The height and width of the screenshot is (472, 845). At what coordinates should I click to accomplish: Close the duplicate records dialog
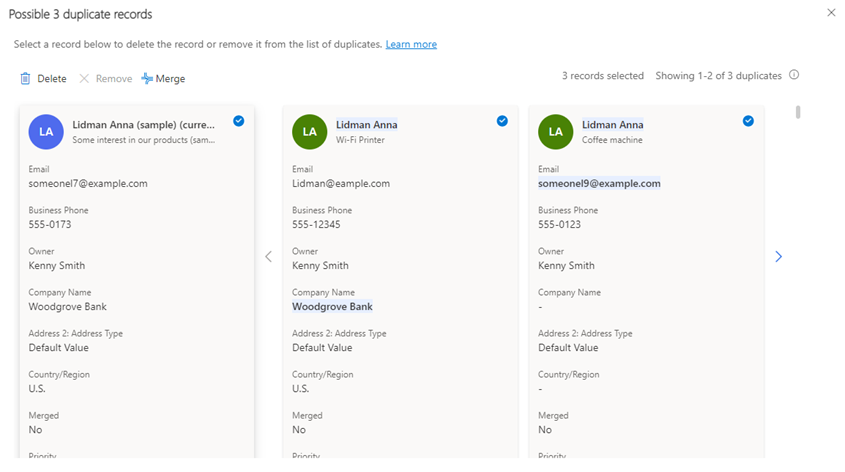[x=831, y=12]
